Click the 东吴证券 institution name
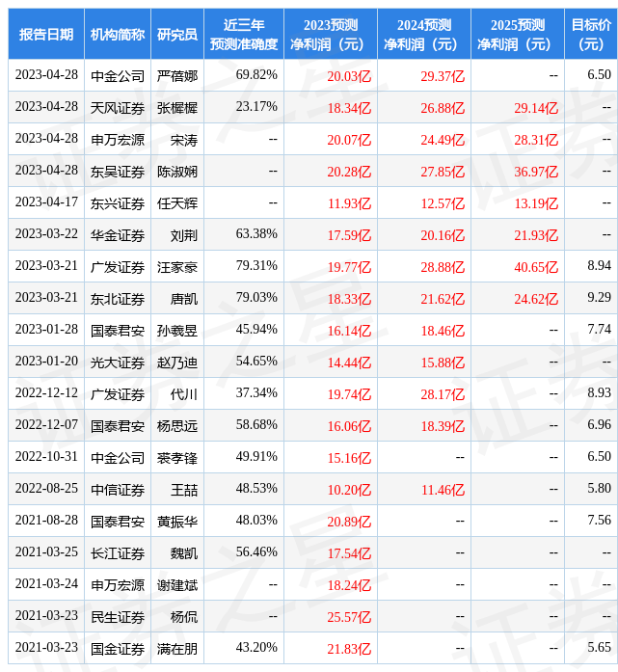This screenshot has width=618, height=672. 118,171
